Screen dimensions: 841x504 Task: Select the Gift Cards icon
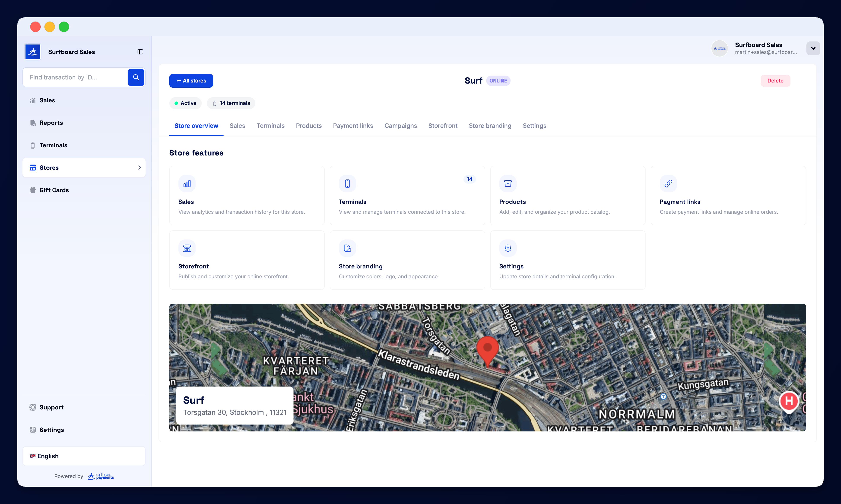click(x=33, y=190)
